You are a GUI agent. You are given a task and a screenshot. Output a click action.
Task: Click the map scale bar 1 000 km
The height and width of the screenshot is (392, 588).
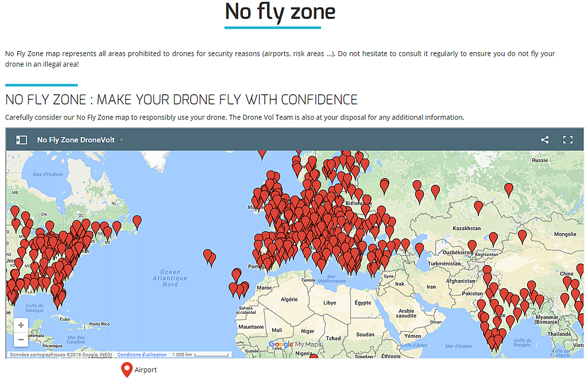(x=200, y=355)
